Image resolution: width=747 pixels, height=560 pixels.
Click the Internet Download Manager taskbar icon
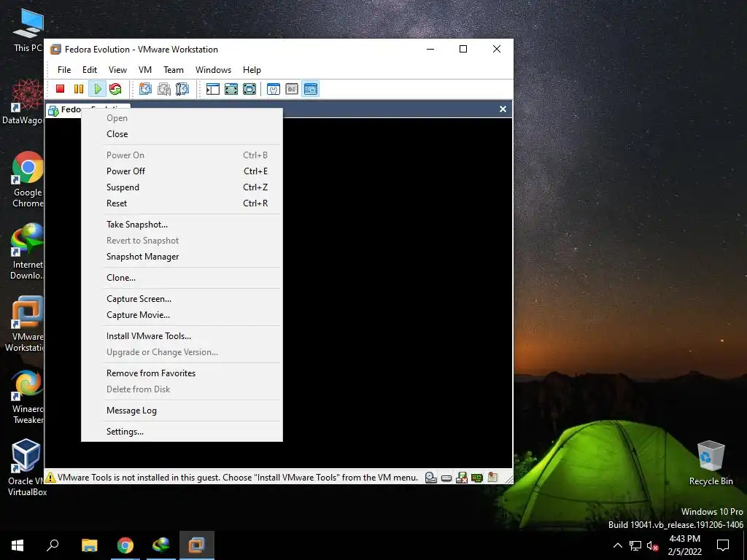161,545
